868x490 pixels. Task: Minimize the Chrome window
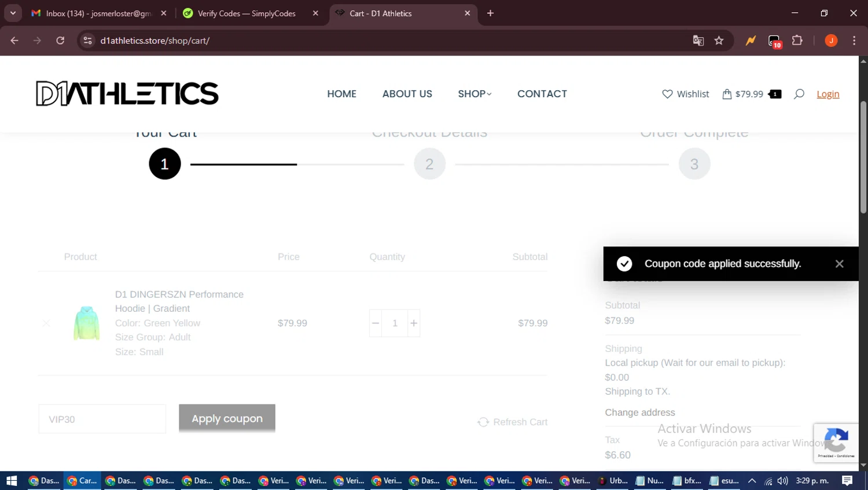coord(795,13)
